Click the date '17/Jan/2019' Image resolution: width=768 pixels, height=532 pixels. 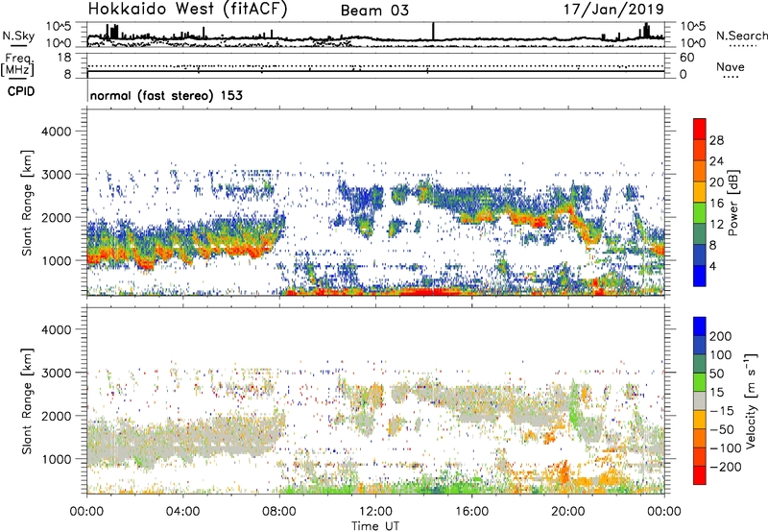coord(613,9)
